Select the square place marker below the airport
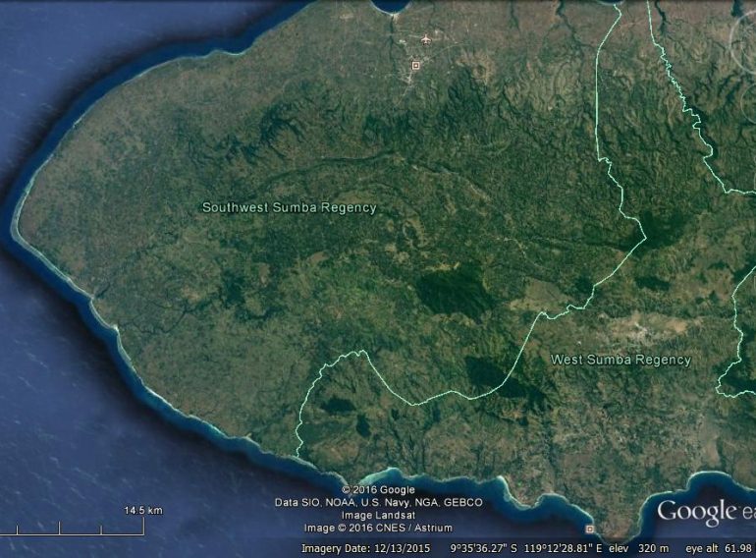 pyautogui.click(x=415, y=66)
